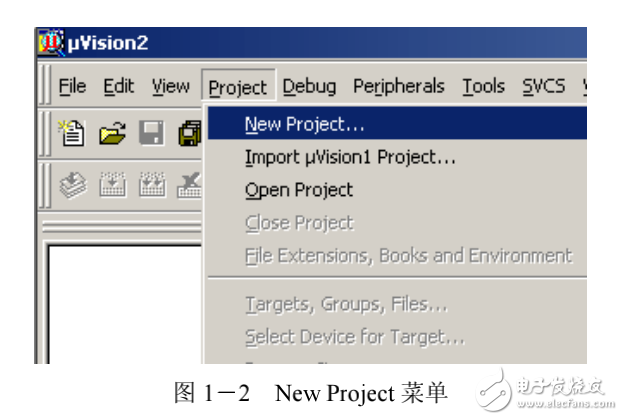Open the Peripherals menu
The width and height of the screenshot is (623, 420).
tap(400, 87)
